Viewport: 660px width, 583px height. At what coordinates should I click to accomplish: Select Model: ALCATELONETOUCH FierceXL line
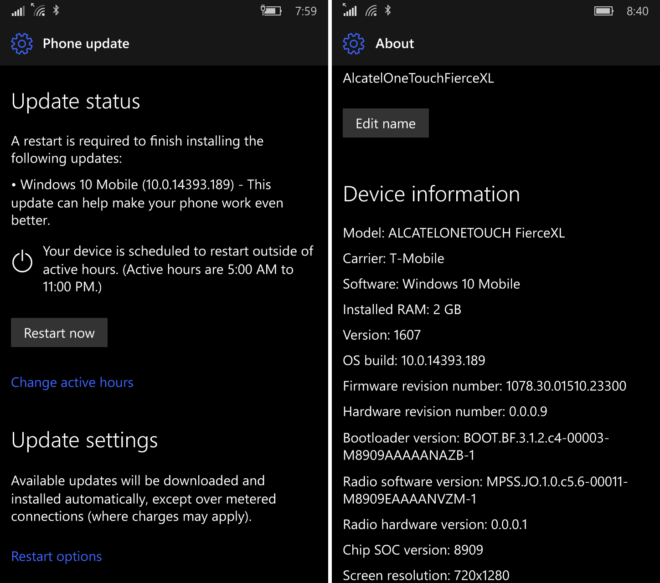454,233
